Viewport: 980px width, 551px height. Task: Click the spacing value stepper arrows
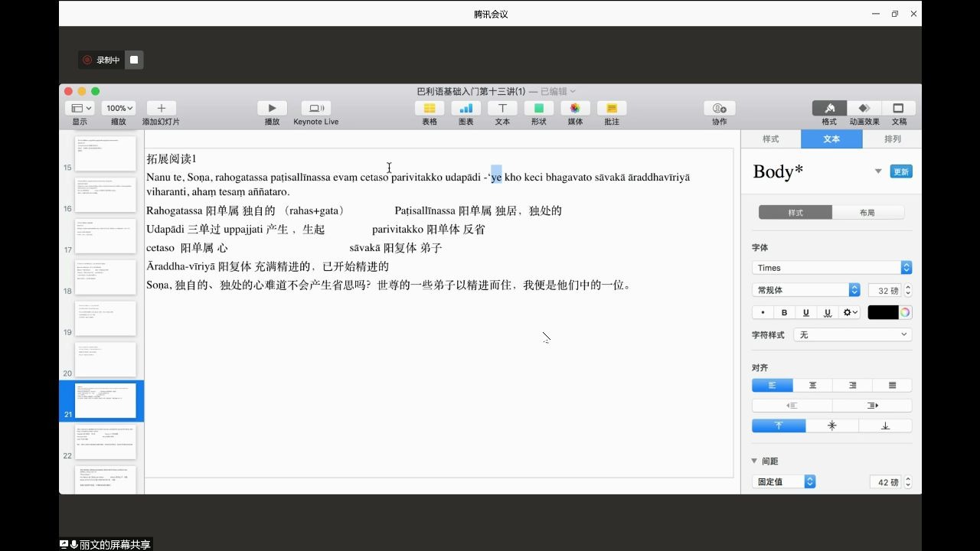[908, 482]
